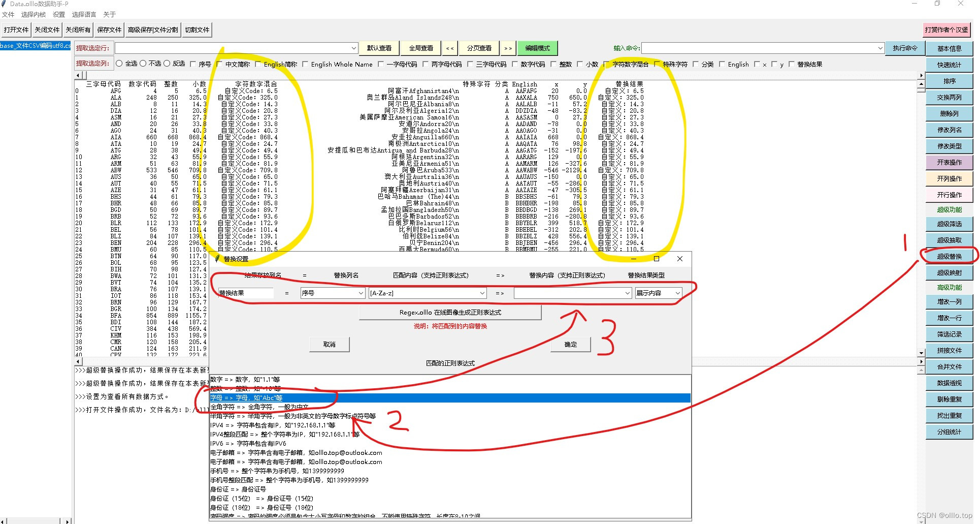Click the data table scroll-left arrow

[78, 75]
